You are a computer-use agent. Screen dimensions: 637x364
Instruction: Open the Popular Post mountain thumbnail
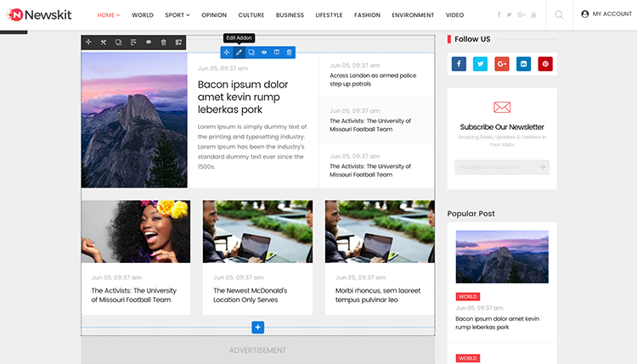pyautogui.click(x=502, y=256)
